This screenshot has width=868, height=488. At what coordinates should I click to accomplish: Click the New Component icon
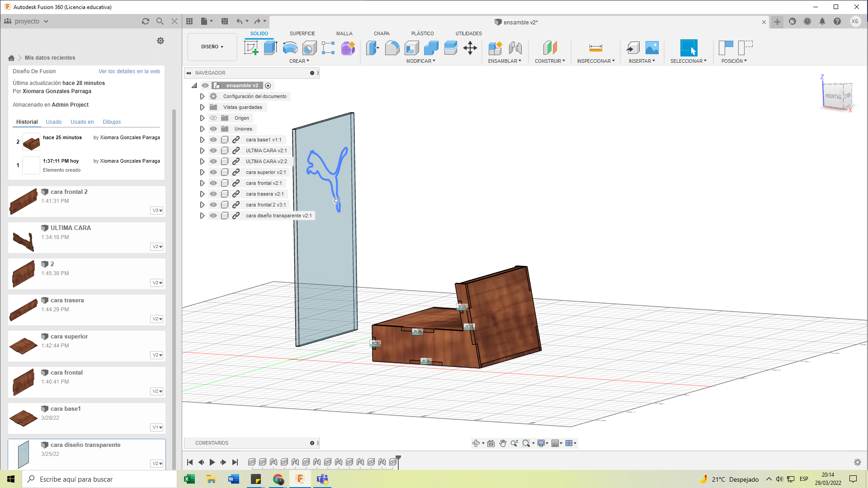click(x=495, y=47)
